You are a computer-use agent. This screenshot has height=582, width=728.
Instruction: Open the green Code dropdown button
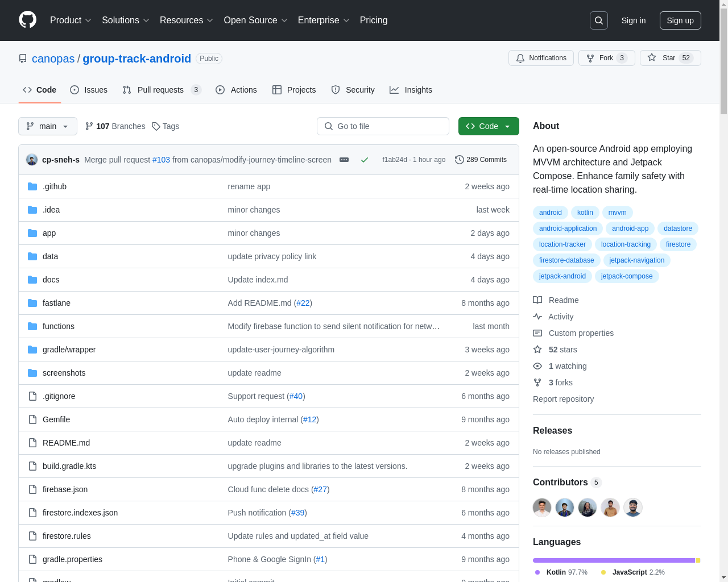pos(489,126)
